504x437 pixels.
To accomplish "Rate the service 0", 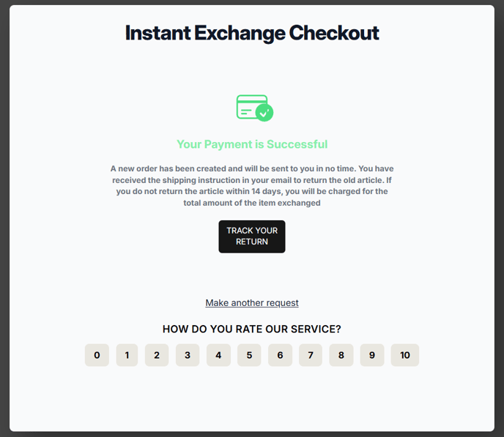I will pyautogui.click(x=97, y=355).
